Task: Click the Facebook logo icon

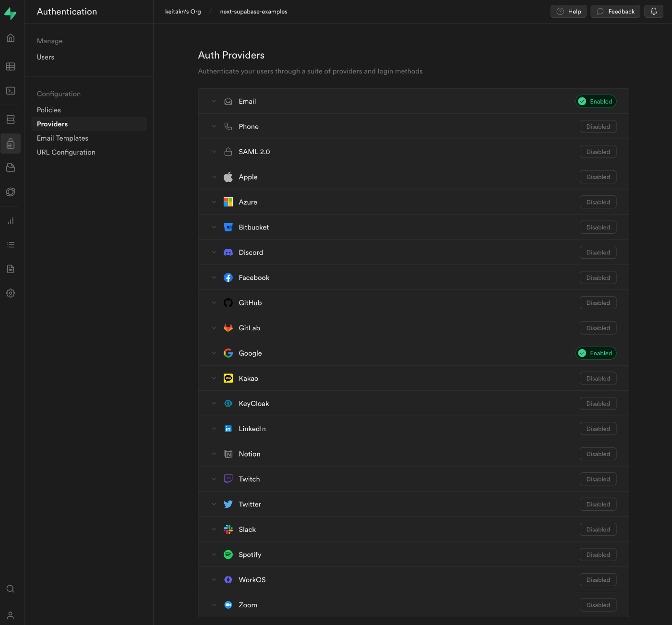Action: click(x=228, y=277)
